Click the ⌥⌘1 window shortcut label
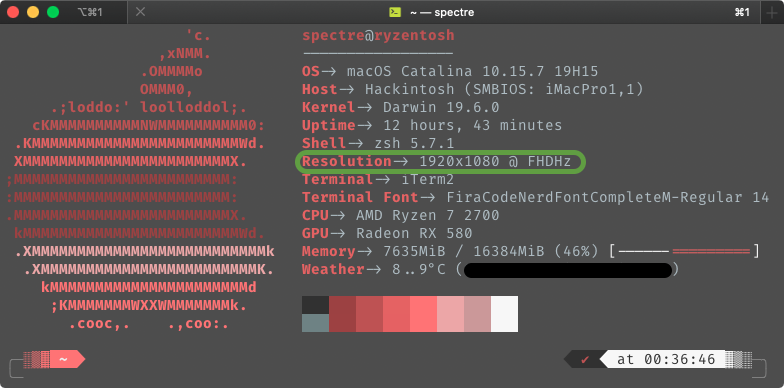Viewport: 784px width, 388px height. tap(90, 12)
